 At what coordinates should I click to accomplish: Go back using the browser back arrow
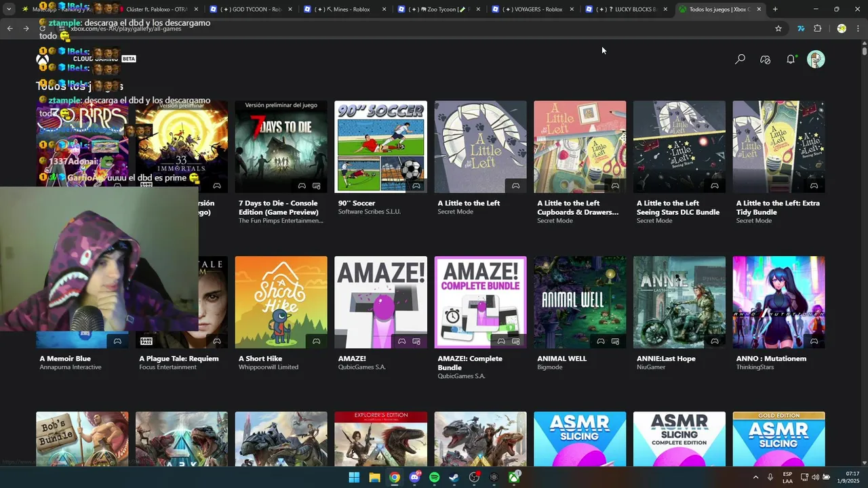(x=9, y=28)
